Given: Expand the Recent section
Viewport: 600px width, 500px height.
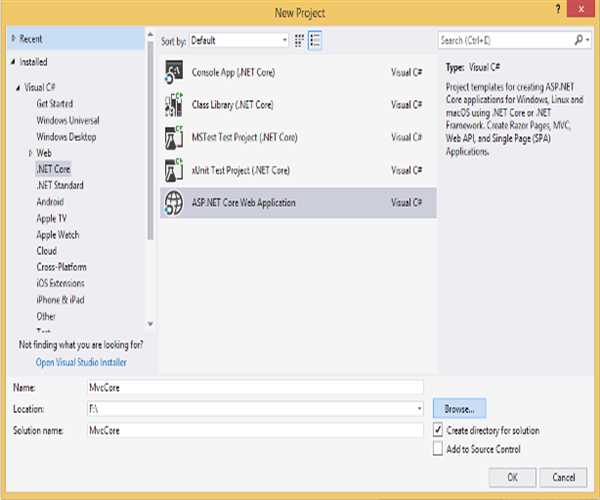Looking at the screenshot, I should (x=13, y=39).
